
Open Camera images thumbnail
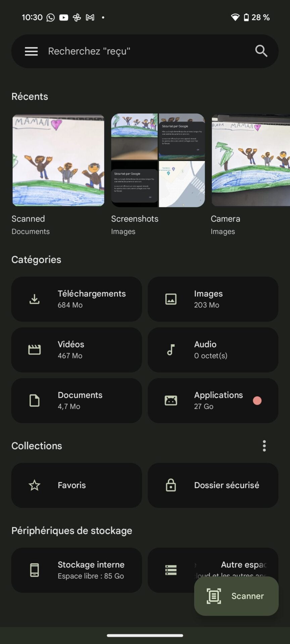pyautogui.click(x=250, y=160)
